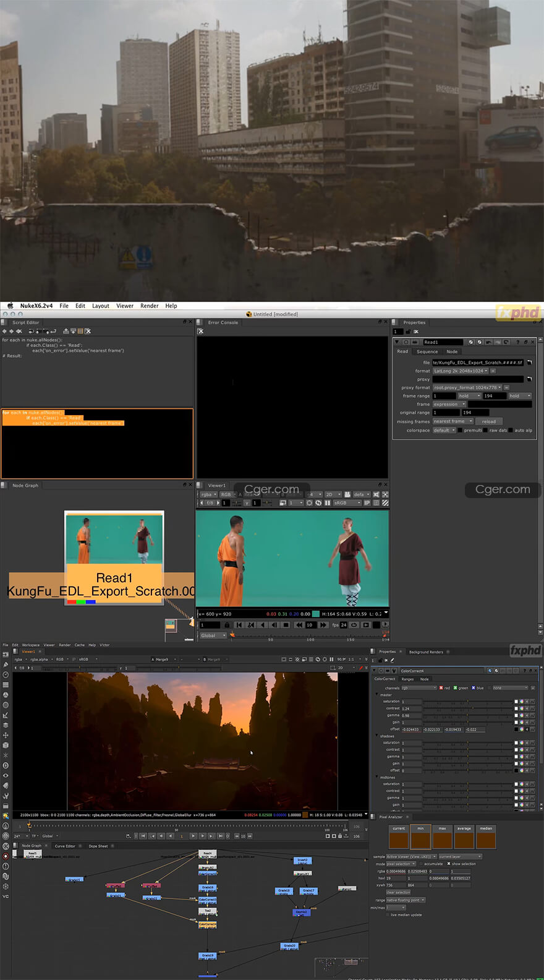Clear the Script Editor output pane
This screenshot has height=980, width=544.
[88, 331]
